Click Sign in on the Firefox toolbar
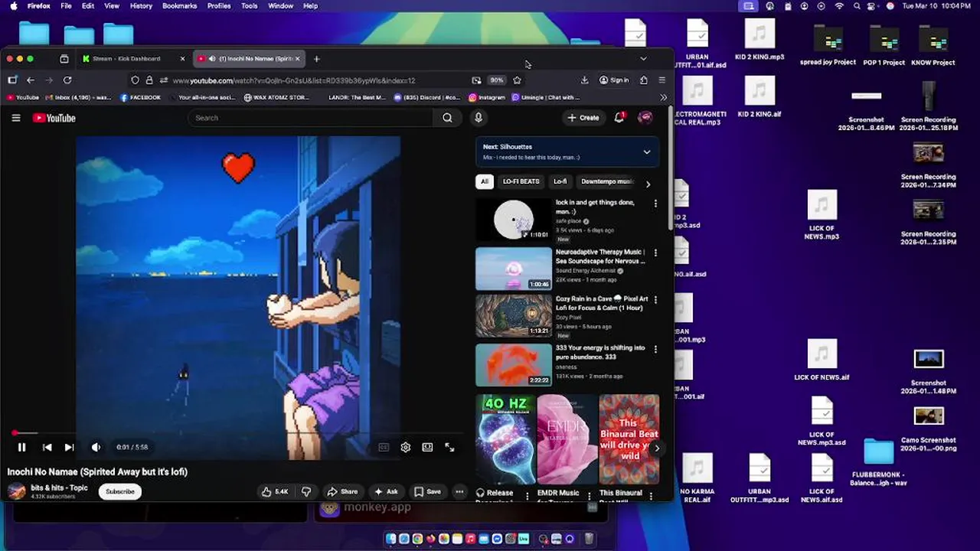Image resolution: width=980 pixels, height=551 pixels. [x=614, y=80]
